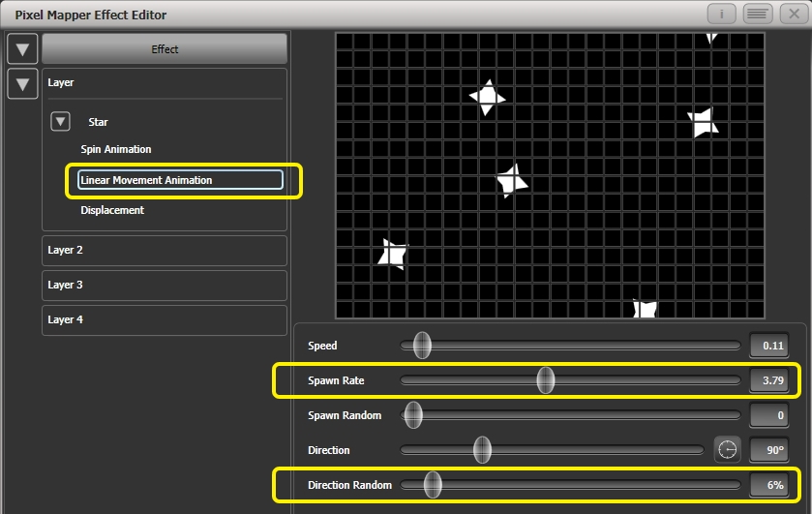
Task: Open Layer 2
Action: coord(165,251)
